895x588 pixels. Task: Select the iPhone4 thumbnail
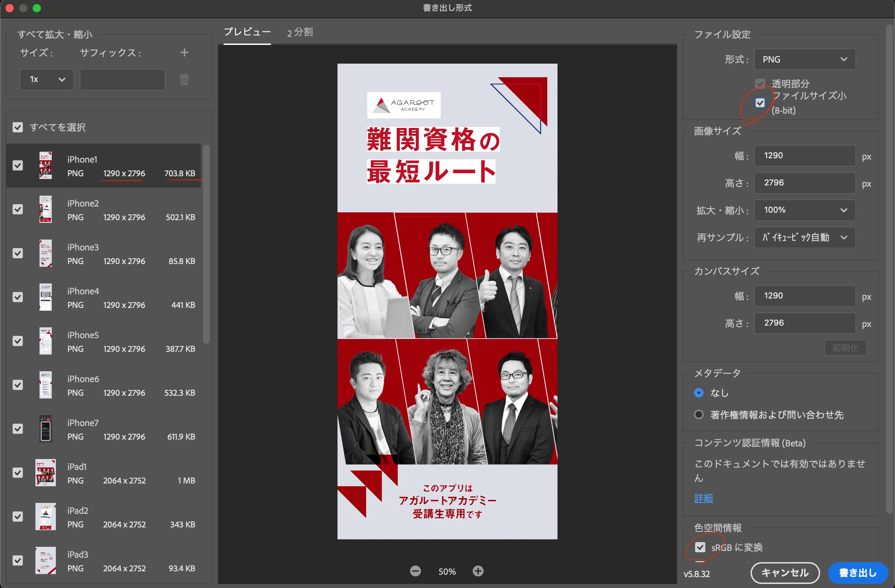click(x=46, y=297)
